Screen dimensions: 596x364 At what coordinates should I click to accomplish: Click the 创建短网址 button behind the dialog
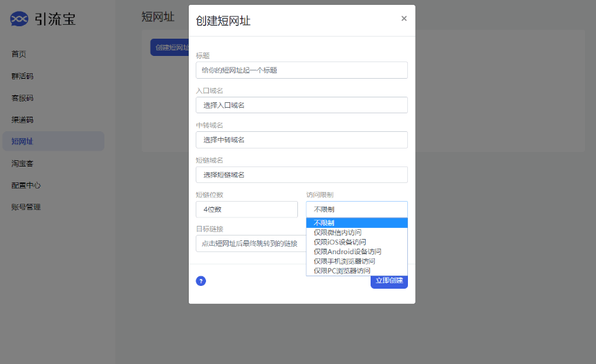pyautogui.click(x=170, y=48)
